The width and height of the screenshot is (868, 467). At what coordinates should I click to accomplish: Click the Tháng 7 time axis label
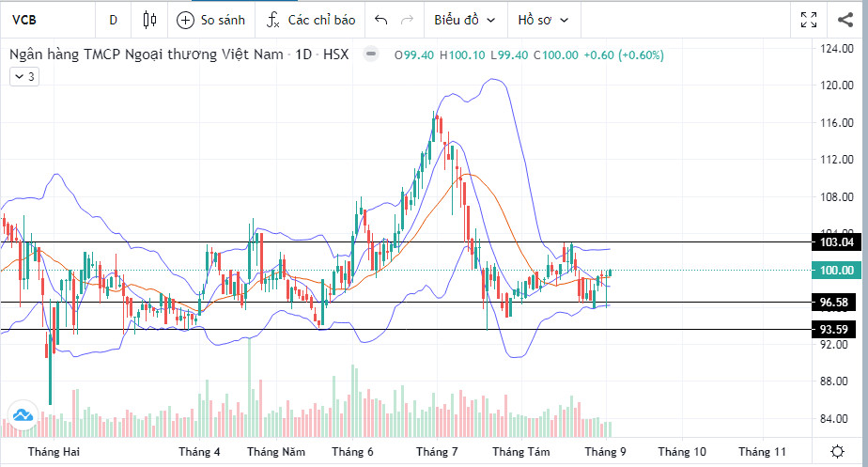point(433,452)
